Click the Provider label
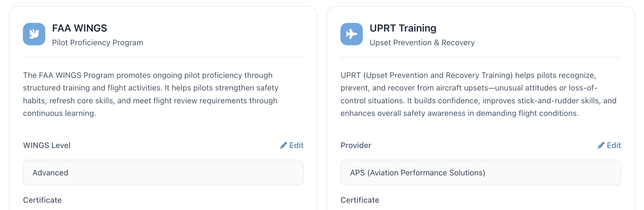The height and width of the screenshot is (210, 644). (x=356, y=145)
